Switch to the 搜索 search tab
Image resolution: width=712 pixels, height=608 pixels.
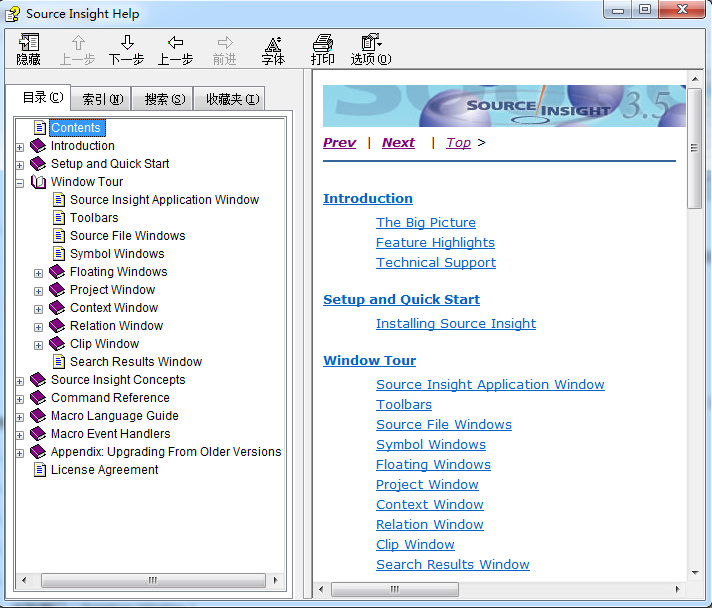coord(163,99)
